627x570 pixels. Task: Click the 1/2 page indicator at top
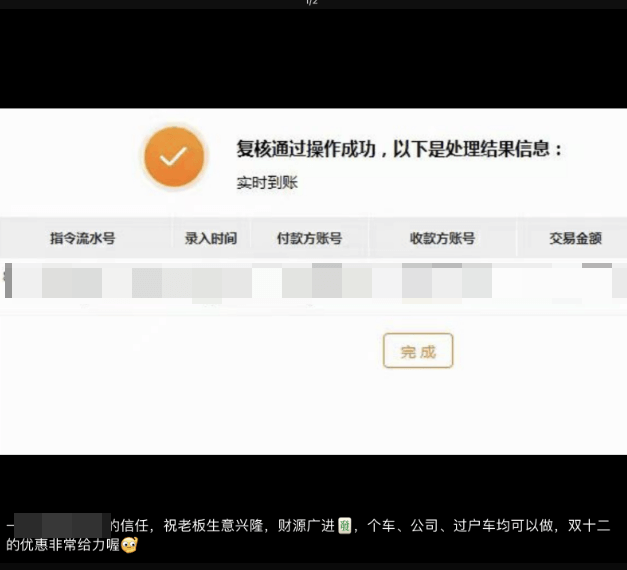(x=312, y=2)
